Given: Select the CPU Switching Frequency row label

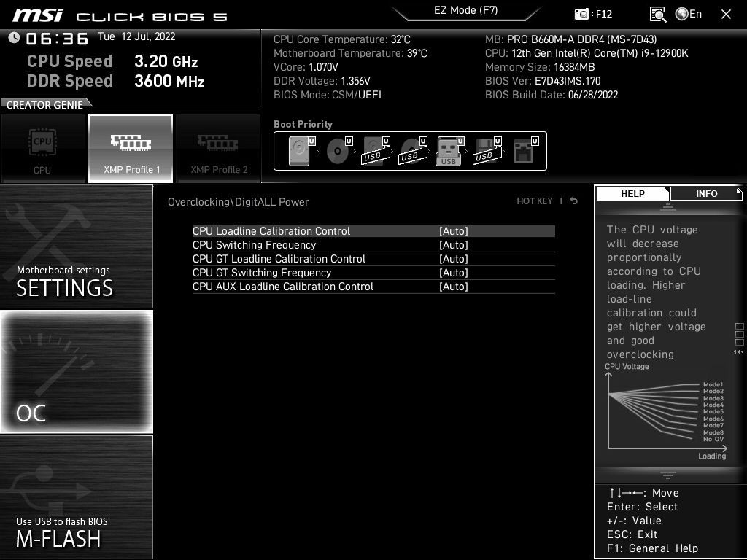Looking at the screenshot, I should coord(254,245).
